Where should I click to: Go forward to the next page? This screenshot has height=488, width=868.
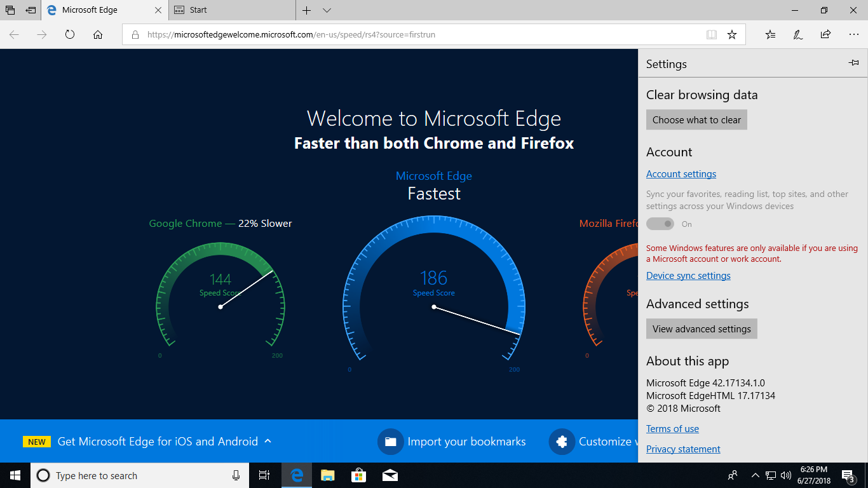42,35
